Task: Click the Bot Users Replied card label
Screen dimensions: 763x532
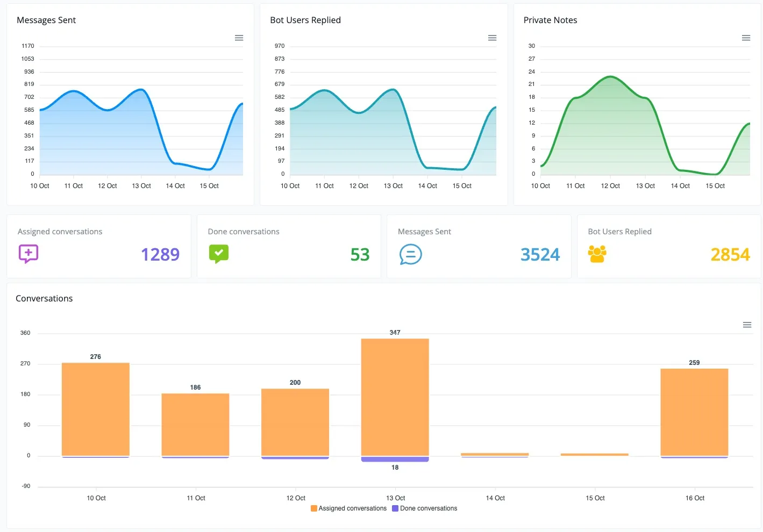Action: (x=619, y=232)
